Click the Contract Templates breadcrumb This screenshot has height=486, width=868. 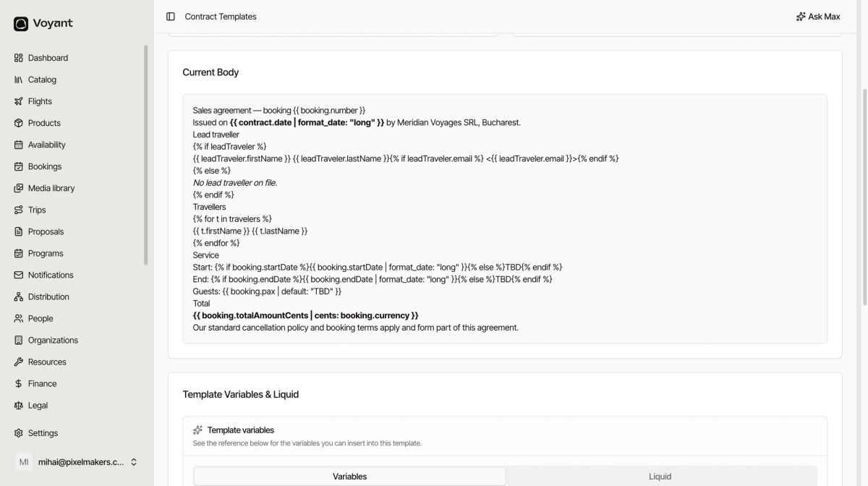pos(221,17)
